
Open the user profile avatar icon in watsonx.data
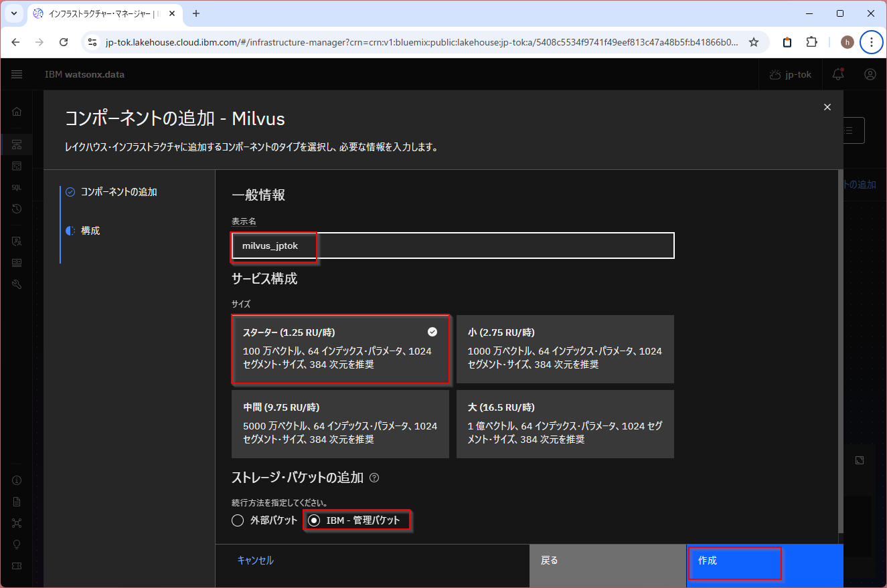(870, 74)
